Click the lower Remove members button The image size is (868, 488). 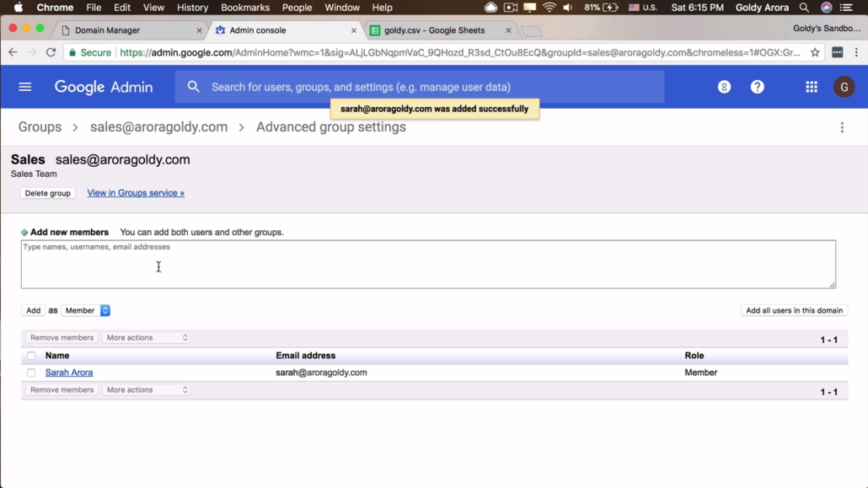click(62, 390)
